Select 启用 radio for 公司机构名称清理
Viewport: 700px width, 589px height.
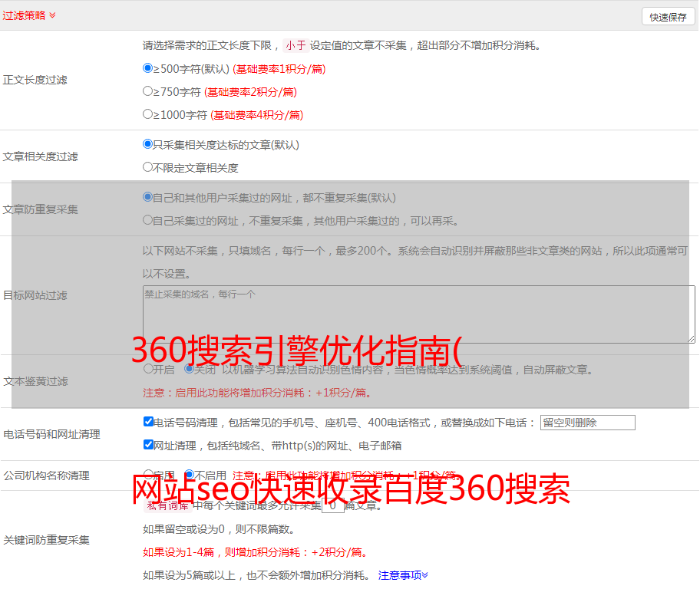(x=148, y=474)
